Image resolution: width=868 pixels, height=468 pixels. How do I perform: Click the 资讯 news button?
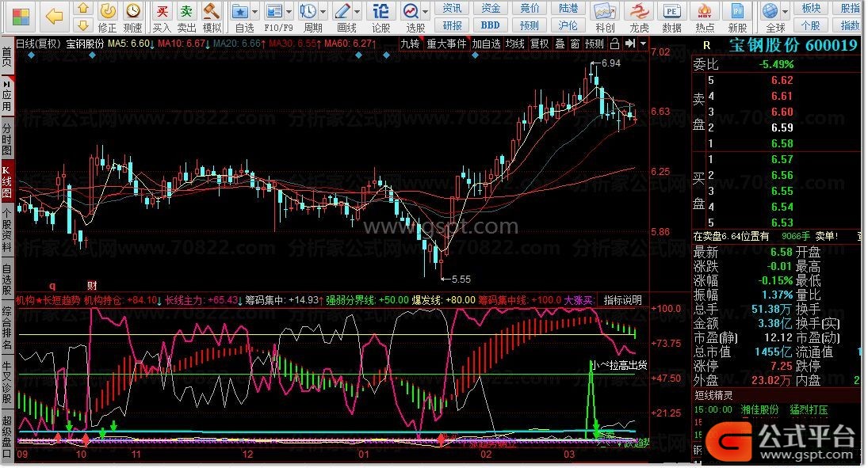tap(453, 8)
